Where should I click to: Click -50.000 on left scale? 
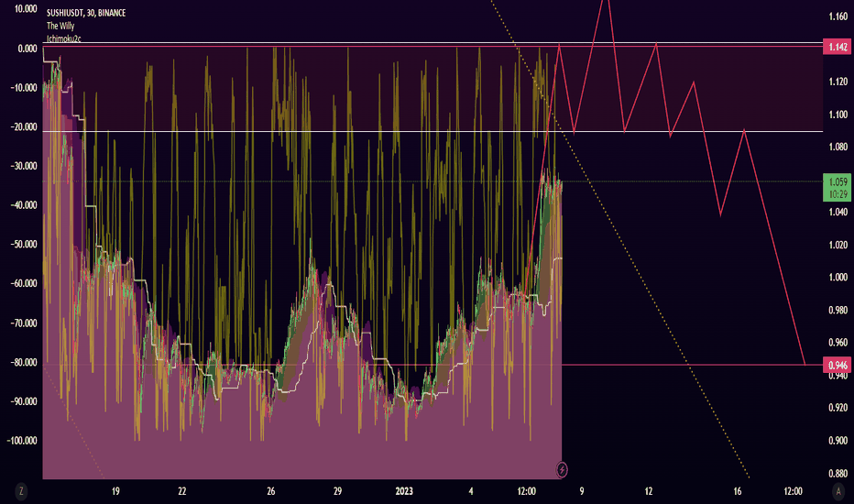click(24, 244)
